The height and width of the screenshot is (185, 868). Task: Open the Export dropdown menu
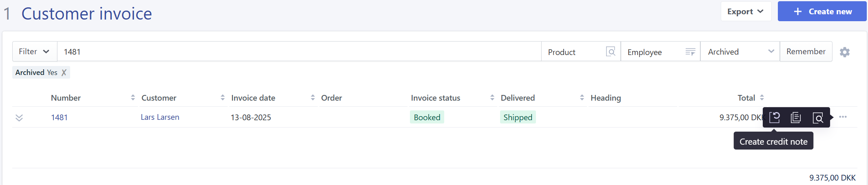pyautogui.click(x=746, y=11)
